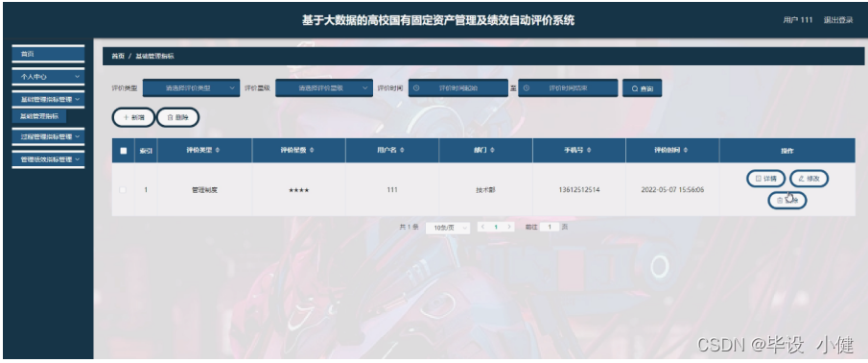This screenshot has width=868, height=363.
Task: Tick the checkbox for row 1
Action: tap(123, 189)
